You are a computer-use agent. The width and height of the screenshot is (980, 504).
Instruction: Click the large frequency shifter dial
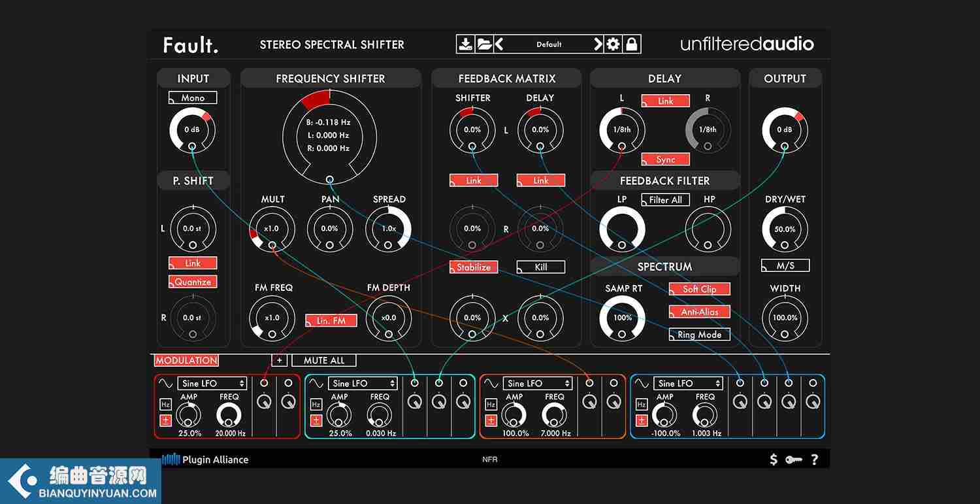pyautogui.click(x=329, y=136)
